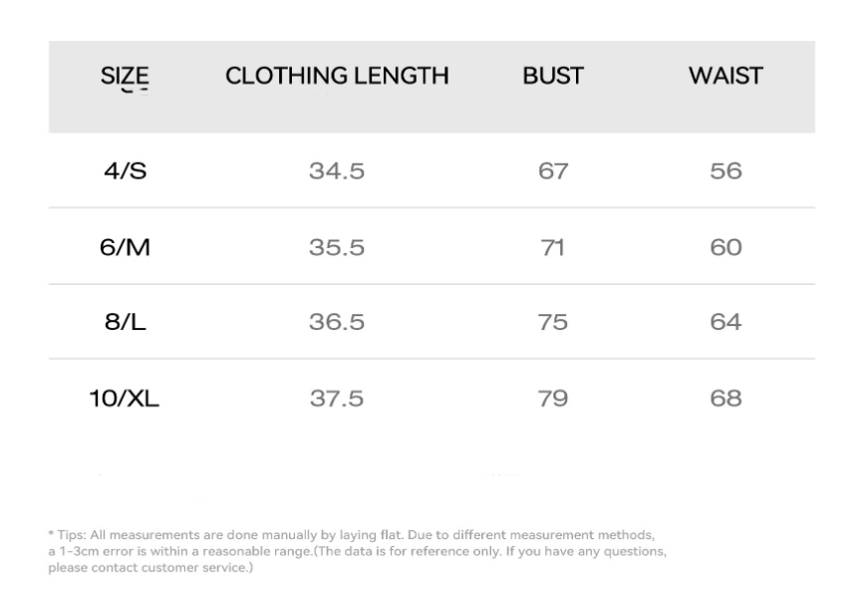868x596 pixels.
Task: Select the 8/L size row label
Action: point(126,322)
